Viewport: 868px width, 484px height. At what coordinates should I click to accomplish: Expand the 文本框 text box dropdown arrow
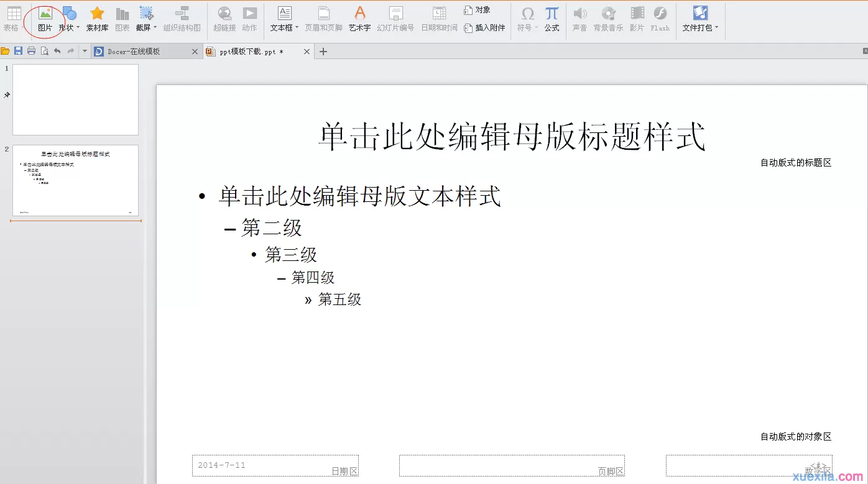pyautogui.click(x=297, y=28)
